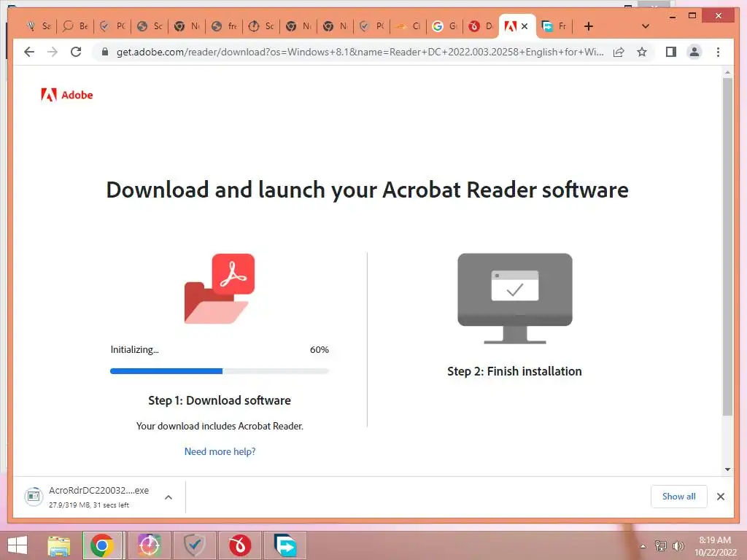
Task: Switch to the 'Sa' browser tab
Action: point(39,26)
